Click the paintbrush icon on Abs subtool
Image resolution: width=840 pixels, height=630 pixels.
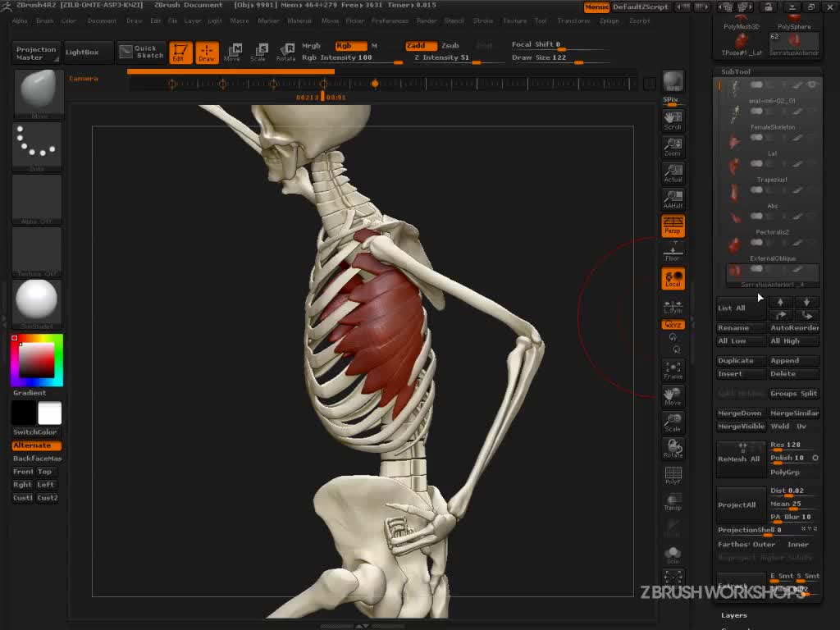797,190
